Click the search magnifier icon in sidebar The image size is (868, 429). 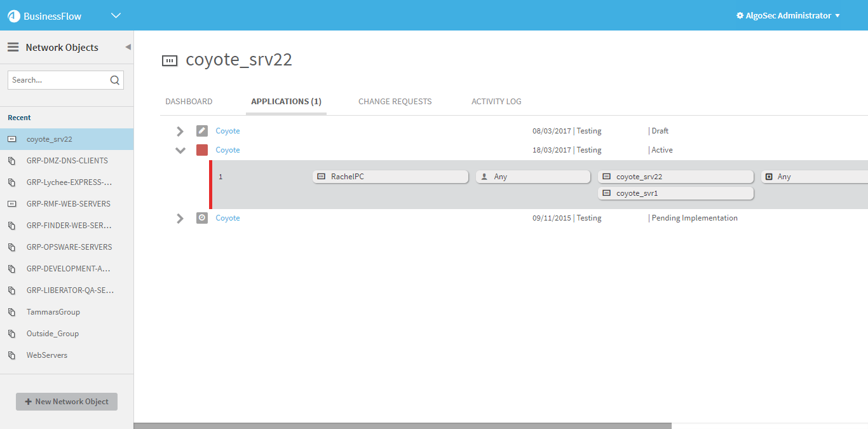(114, 80)
